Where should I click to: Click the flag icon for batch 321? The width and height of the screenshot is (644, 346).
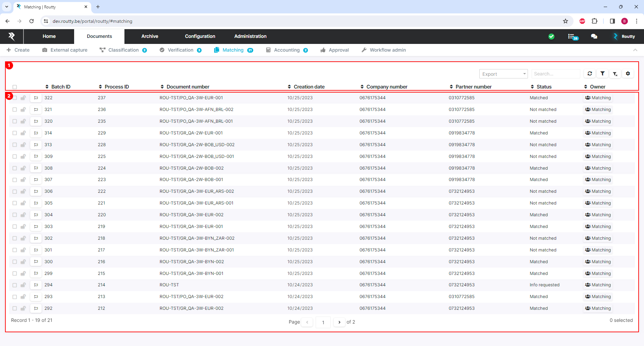36,110
